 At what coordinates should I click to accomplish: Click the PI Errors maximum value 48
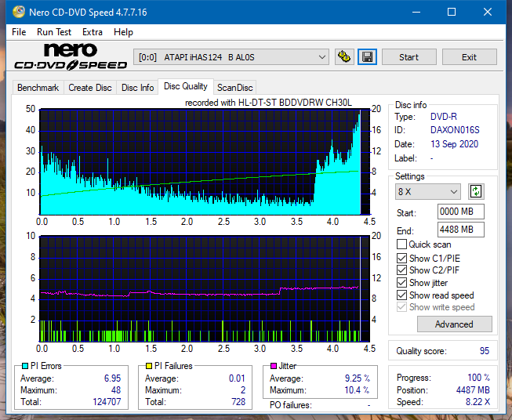pos(116,390)
